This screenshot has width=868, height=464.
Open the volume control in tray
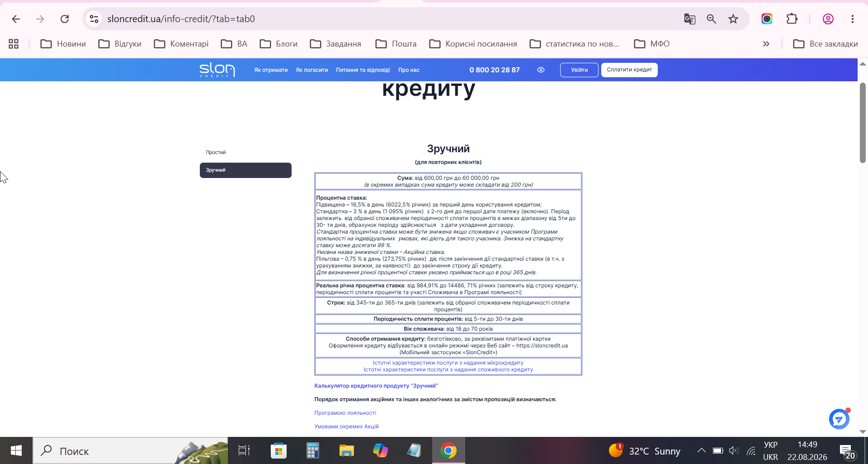coord(734,450)
